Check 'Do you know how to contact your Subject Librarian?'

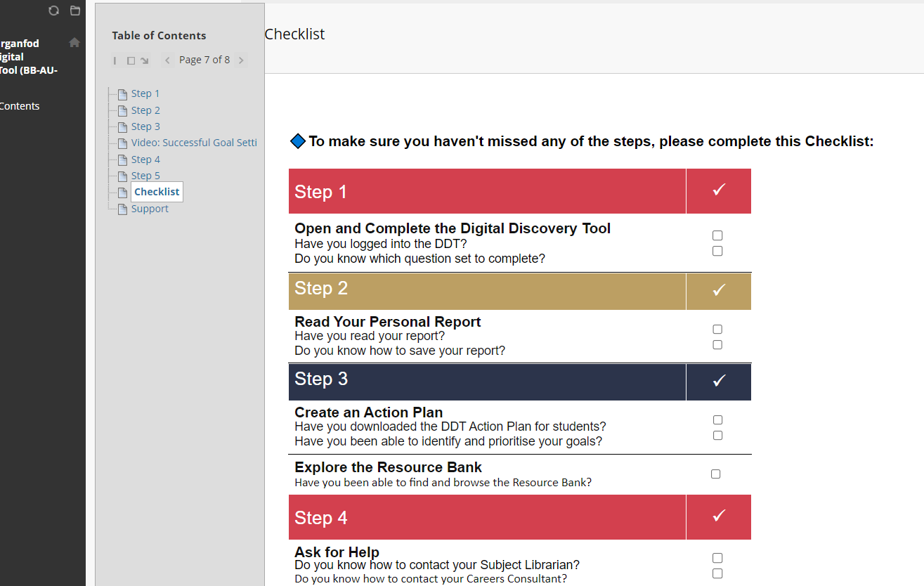tap(717, 558)
